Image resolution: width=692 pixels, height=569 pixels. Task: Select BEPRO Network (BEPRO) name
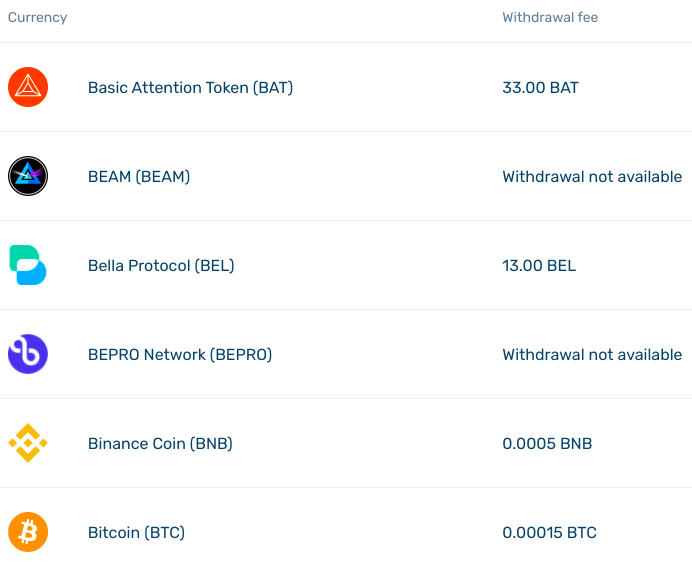(x=180, y=354)
